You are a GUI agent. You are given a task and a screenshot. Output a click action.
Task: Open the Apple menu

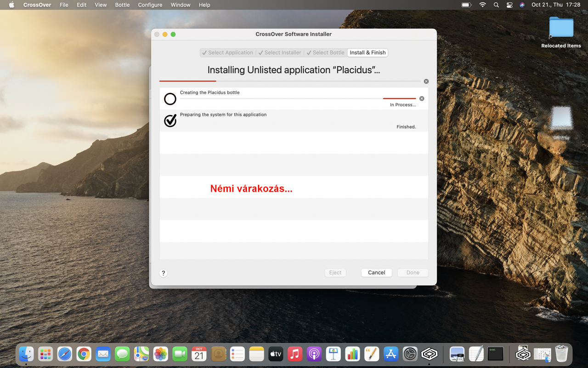pos(11,5)
